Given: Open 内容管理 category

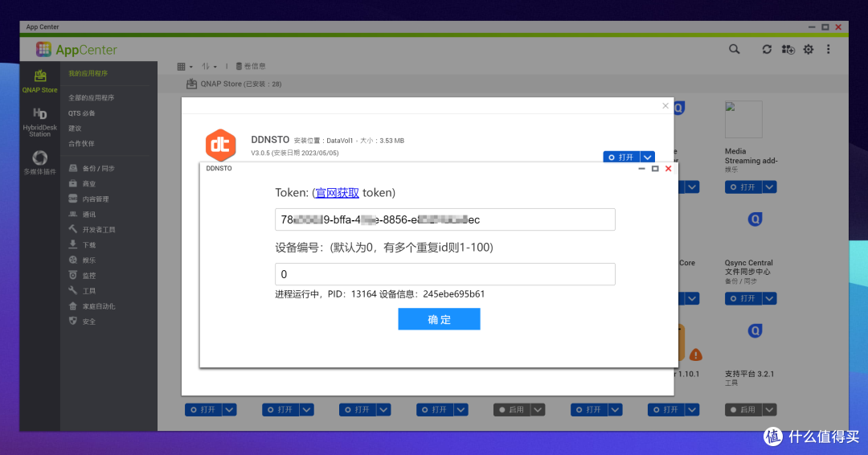Looking at the screenshot, I should click(x=89, y=199).
